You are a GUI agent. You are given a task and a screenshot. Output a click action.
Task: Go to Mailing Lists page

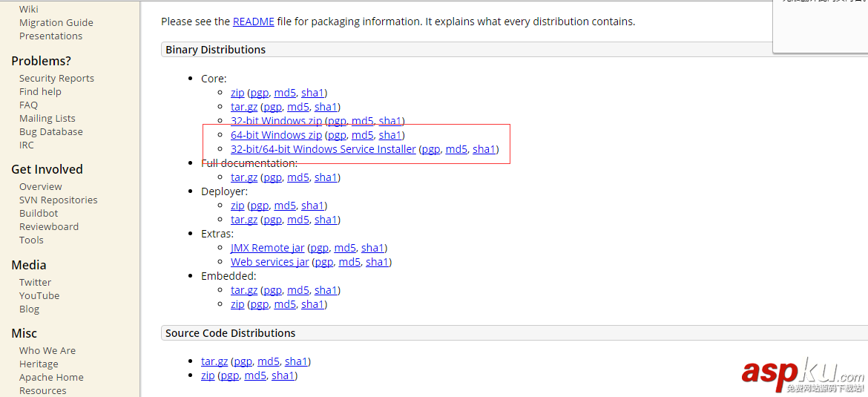pos(47,118)
